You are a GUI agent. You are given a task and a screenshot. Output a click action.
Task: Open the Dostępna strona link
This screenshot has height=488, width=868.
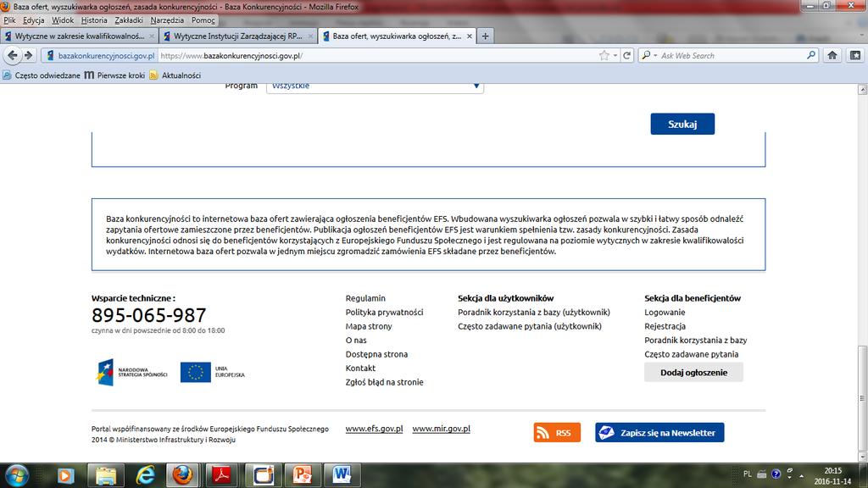(x=376, y=354)
